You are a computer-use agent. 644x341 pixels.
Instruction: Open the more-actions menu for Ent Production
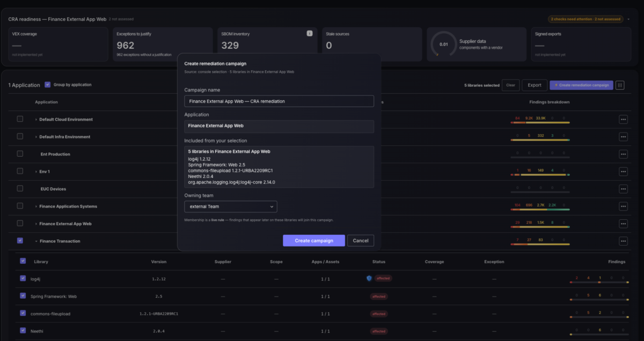(x=623, y=154)
